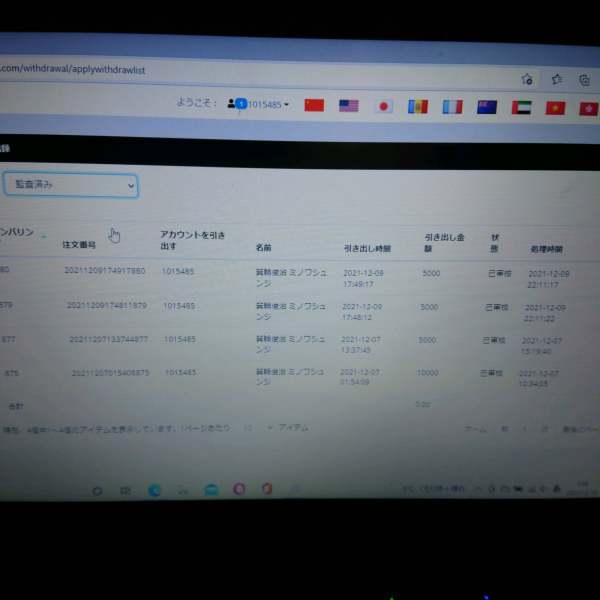The image size is (600, 600).
Task: Sort by the 名前 column header
Action: click(x=264, y=248)
